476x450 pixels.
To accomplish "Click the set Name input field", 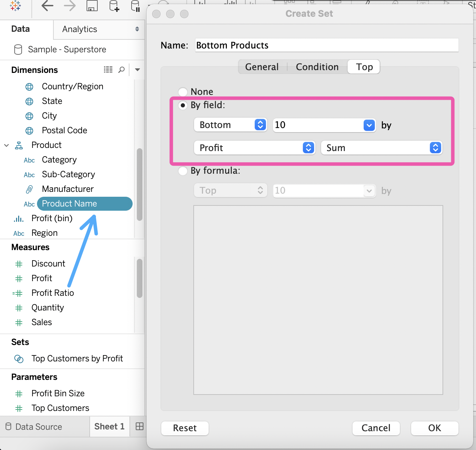I will (327, 45).
